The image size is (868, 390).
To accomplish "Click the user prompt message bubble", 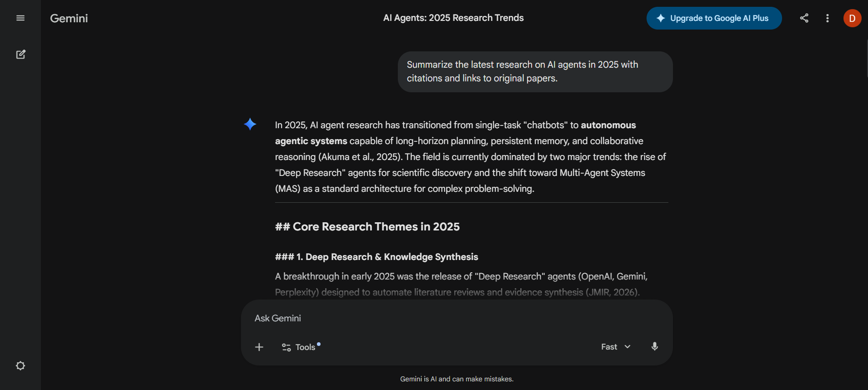I will click(535, 71).
